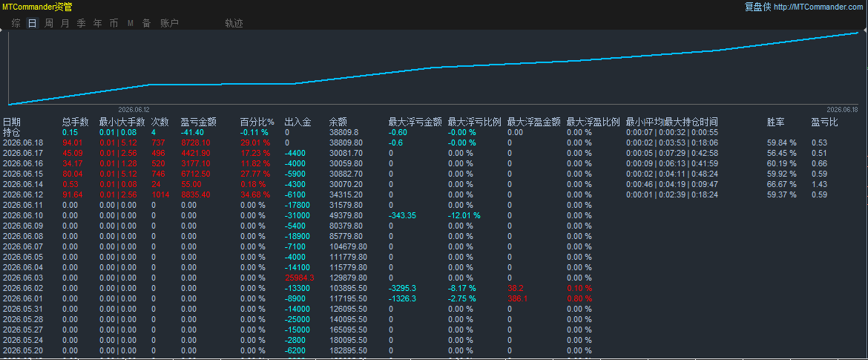This screenshot has height=360, width=868.
Task: Switch to the 综 summary tab
Action: (x=16, y=23)
